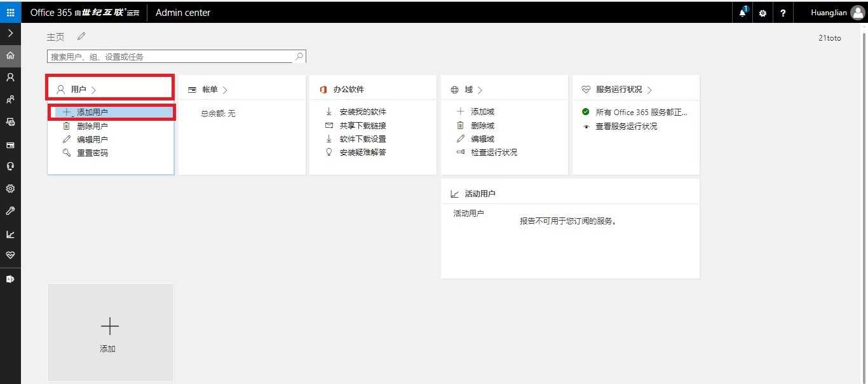Viewport: 868px width, 384px height.
Task: Open Support headset icon in sidebar
Action: 10,167
